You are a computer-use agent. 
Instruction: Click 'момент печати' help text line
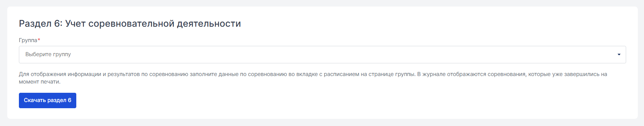pyautogui.click(x=40, y=81)
